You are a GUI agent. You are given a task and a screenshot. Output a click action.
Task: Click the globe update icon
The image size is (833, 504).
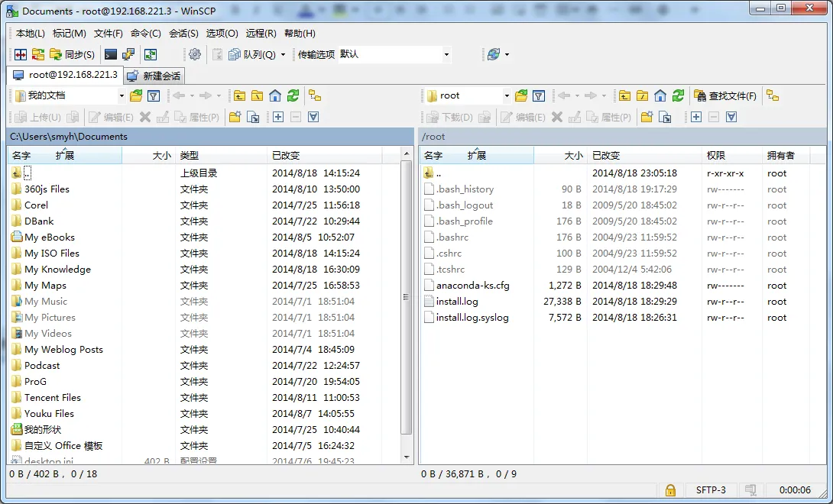click(494, 54)
